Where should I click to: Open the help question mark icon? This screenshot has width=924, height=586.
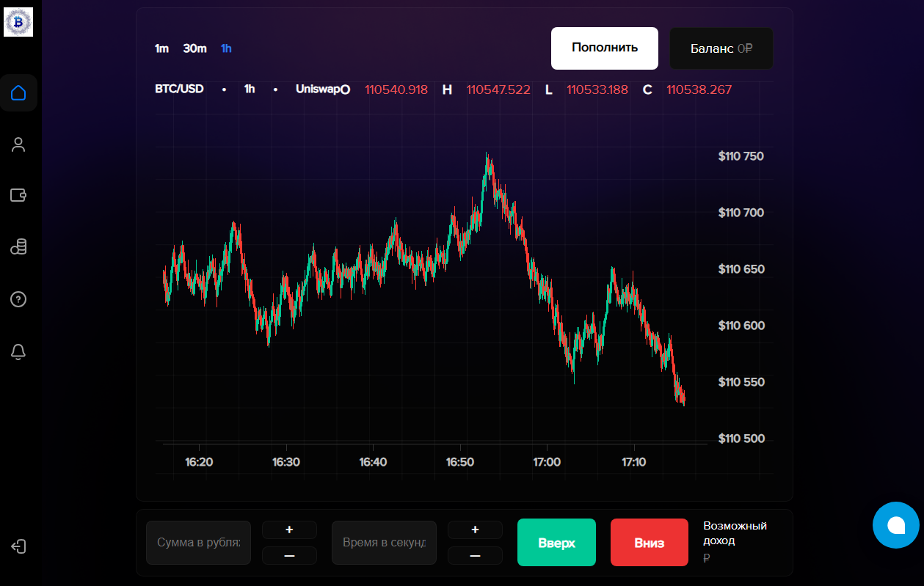click(x=18, y=299)
